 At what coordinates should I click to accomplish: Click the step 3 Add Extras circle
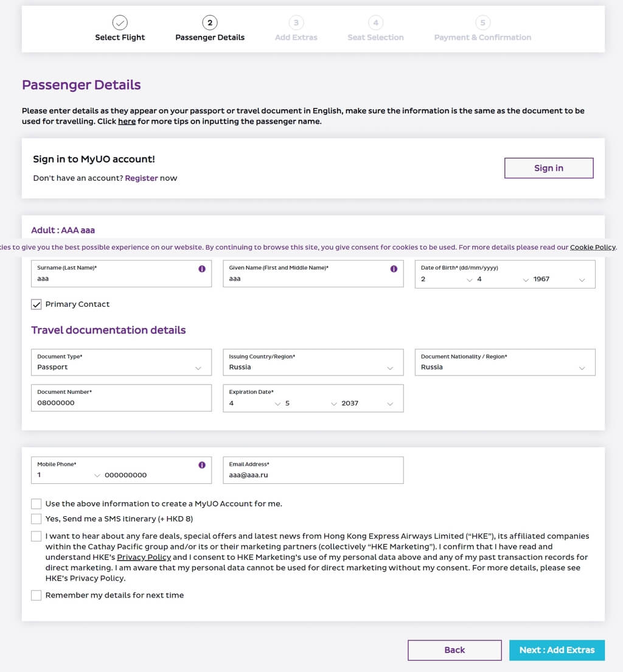[x=296, y=23]
